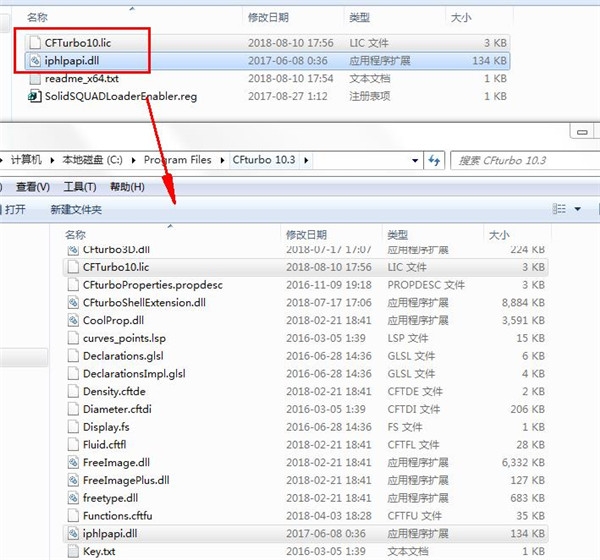Viewport: 600px width, 560px height.
Task: Click the Declarations.glsl file icon
Action: [x=73, y=356]
